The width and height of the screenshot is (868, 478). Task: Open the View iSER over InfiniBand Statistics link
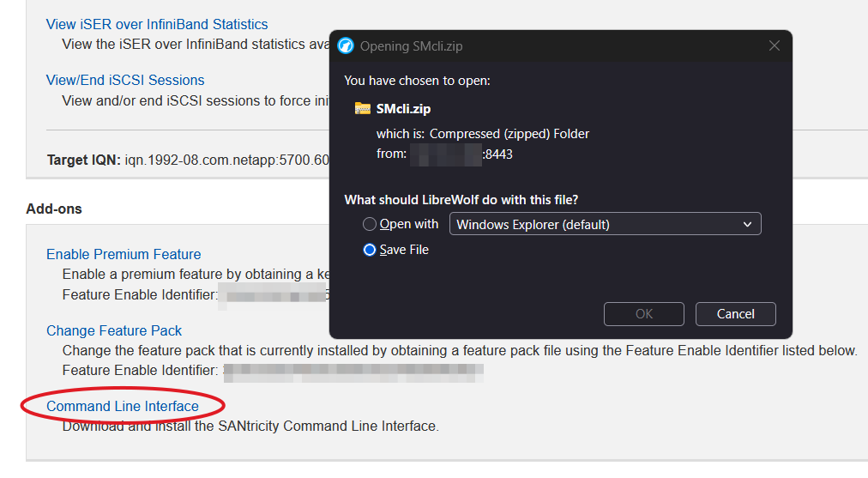(157, 24)
